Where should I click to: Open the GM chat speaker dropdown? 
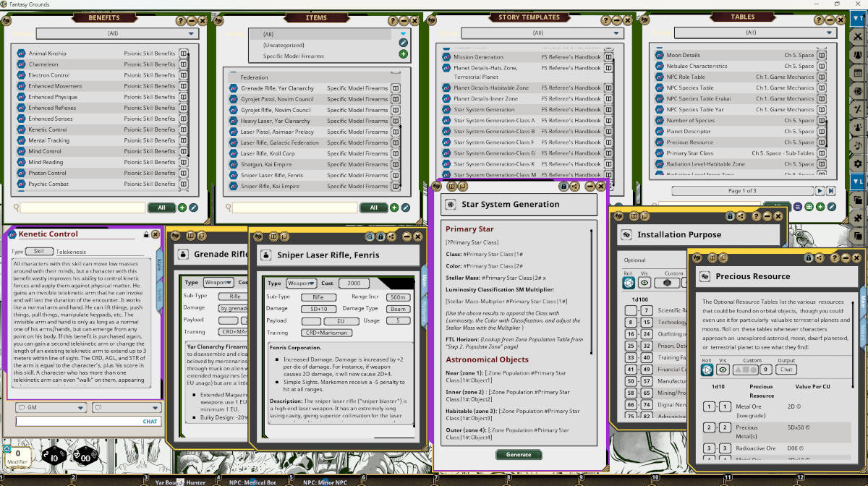(x=51, y=408)
